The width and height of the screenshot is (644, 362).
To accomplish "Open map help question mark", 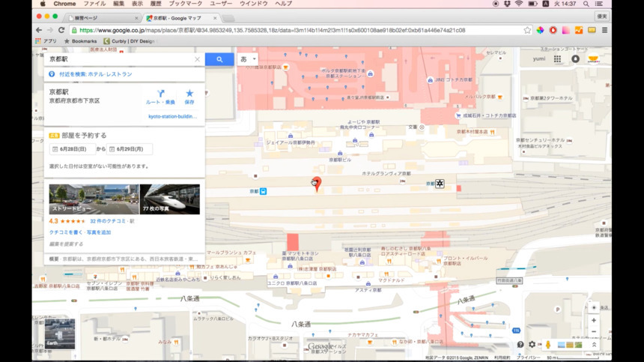I will point(520,345).
